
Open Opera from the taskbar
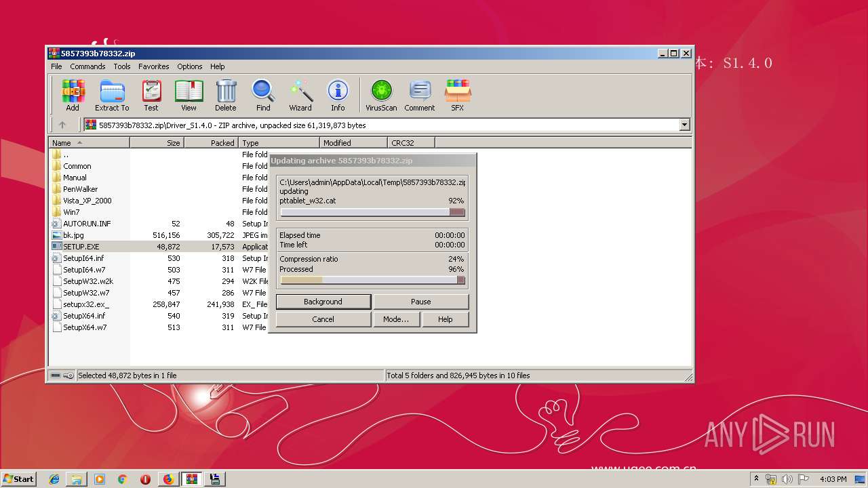click(145, 479)
